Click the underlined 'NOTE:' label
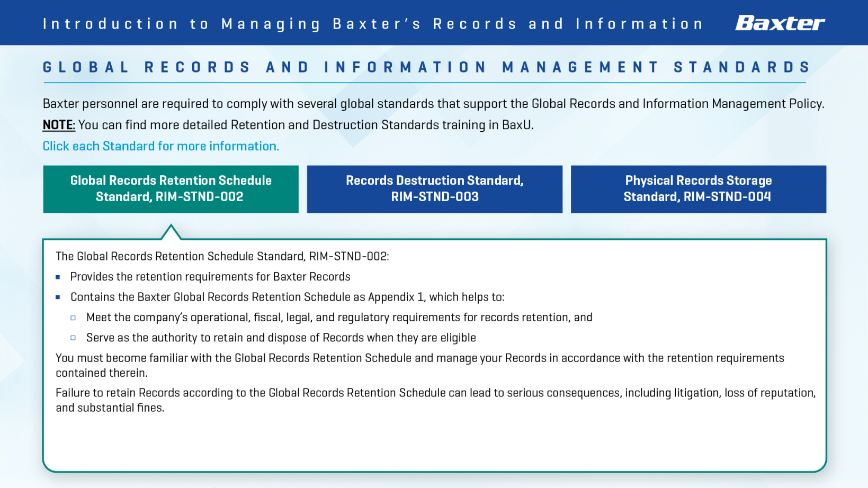The width and height of the screenshot is (868, 488). [59, 125]
